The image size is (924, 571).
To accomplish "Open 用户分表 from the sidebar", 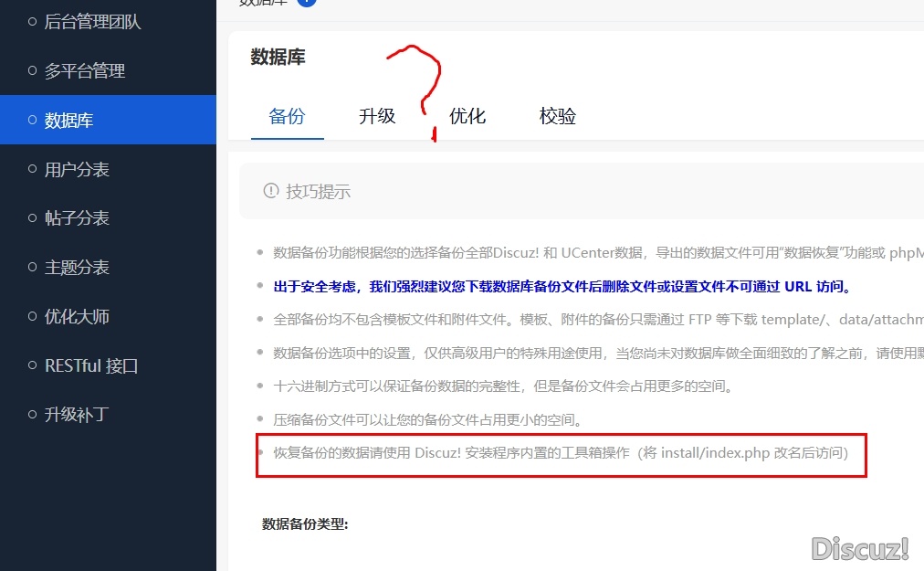I will pyautogui.click(x=78, y=169).
